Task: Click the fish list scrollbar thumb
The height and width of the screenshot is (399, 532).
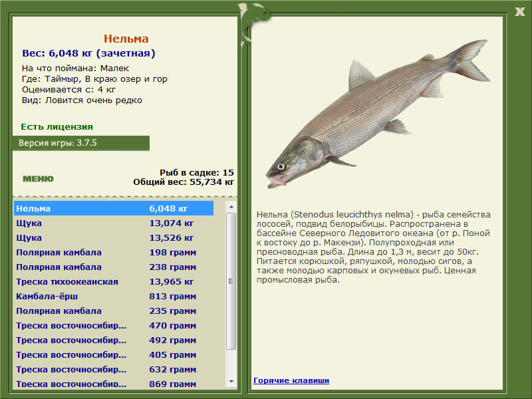Action: tap(231, 281)
